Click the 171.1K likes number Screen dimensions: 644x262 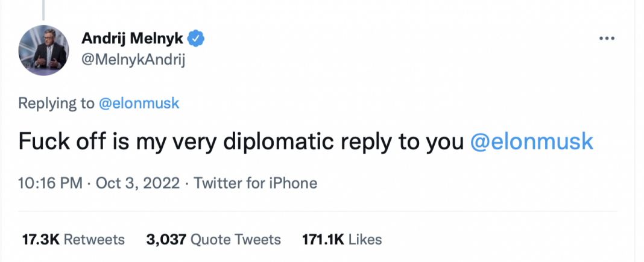coord(323,239)
